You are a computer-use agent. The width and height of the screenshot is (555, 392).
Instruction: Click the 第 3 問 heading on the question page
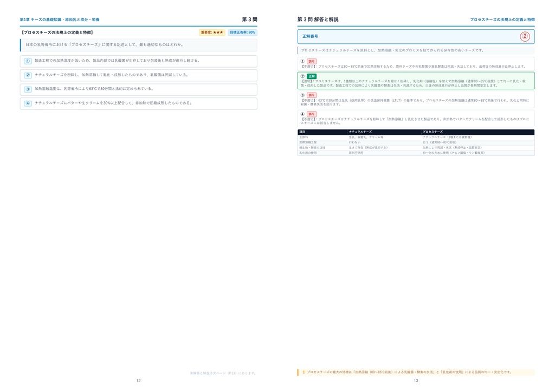pyautogui.click(x=249, y=19)
